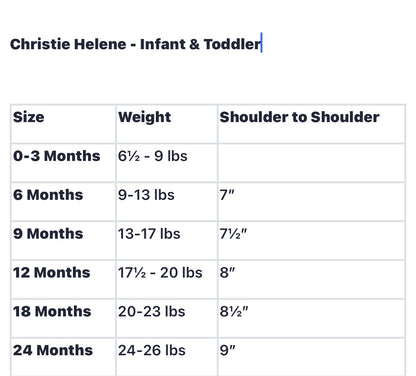The image size is (416, 376).
Task: Click the 9-13 lbs weight cell
Action: pos(167,202)
